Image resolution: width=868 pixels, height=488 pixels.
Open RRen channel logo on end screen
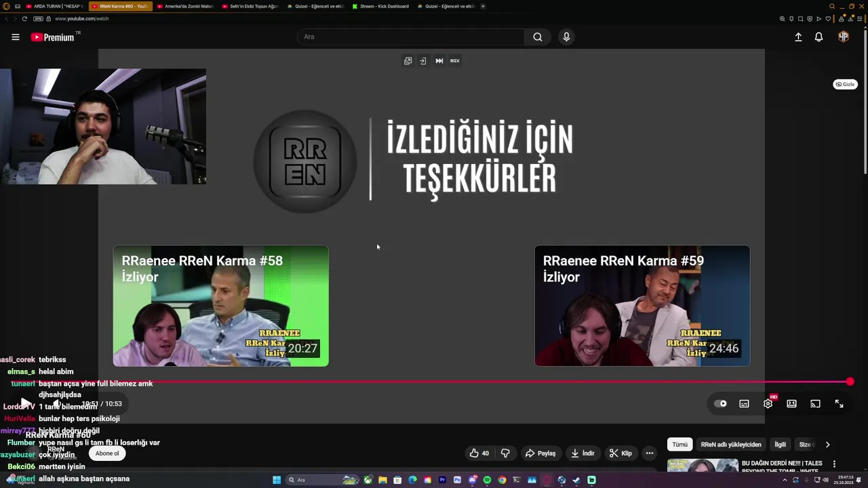pyautogui.click(x=305, y=161)
